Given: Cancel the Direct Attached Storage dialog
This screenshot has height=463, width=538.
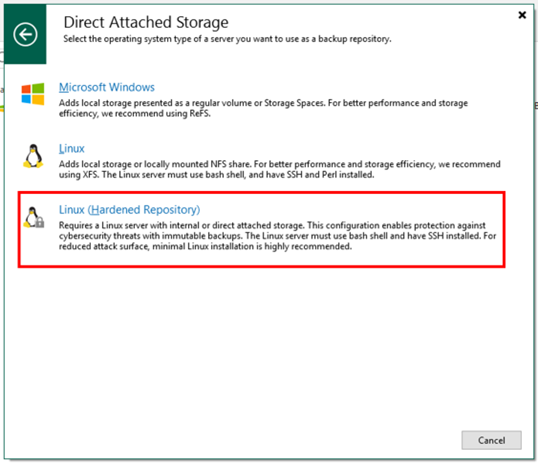Looking at the screenshot, I should pyautogui.click(x=491, y=440).
